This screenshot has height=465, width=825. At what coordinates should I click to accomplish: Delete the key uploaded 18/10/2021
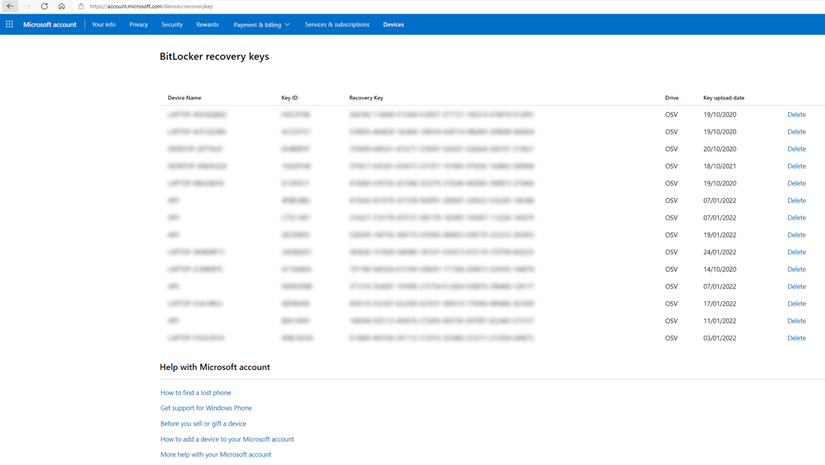[x=797, y=166]
